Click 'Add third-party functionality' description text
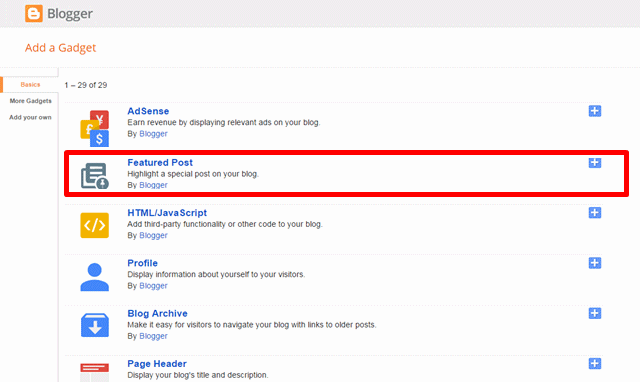The height and width of the screenshot is (382, 640). tap(225, 224)
